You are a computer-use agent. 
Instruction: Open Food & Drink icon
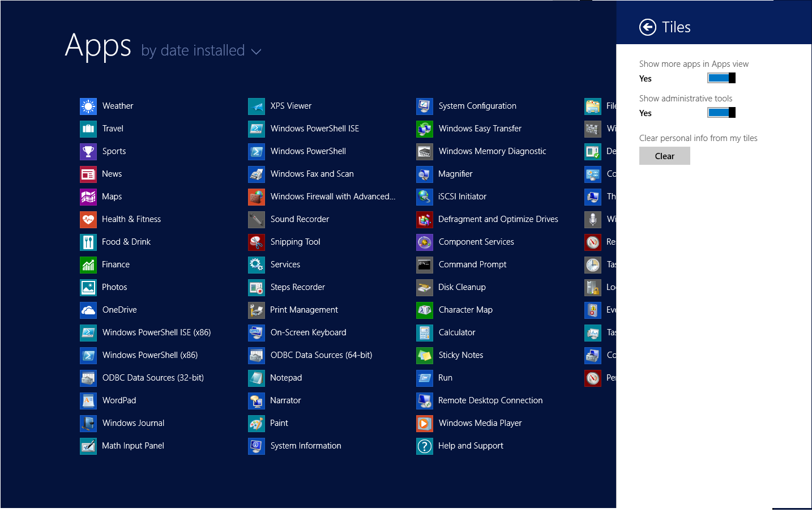(x=88, y=242)
